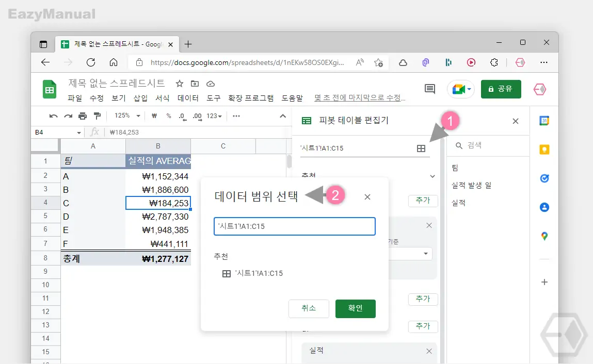Close the 데이터 범위 선택 dialog
The height and width of the screenshot is (364, 593).
367,197
